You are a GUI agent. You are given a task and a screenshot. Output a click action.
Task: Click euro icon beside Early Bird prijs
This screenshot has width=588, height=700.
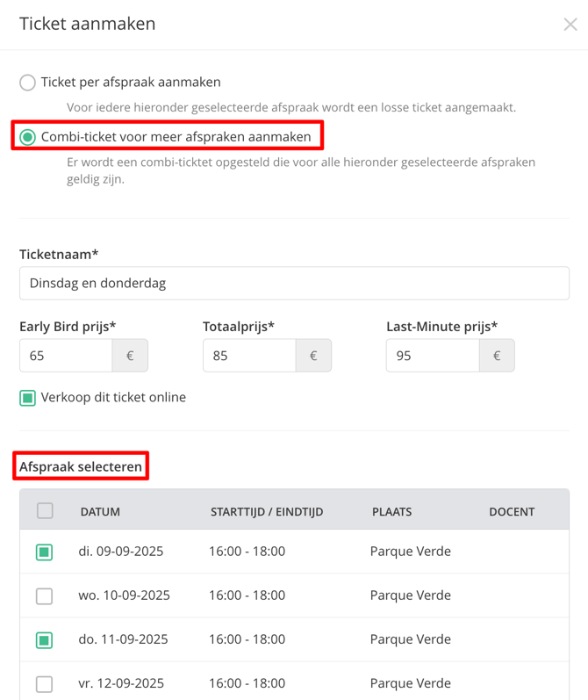click(x=130, y=356)
